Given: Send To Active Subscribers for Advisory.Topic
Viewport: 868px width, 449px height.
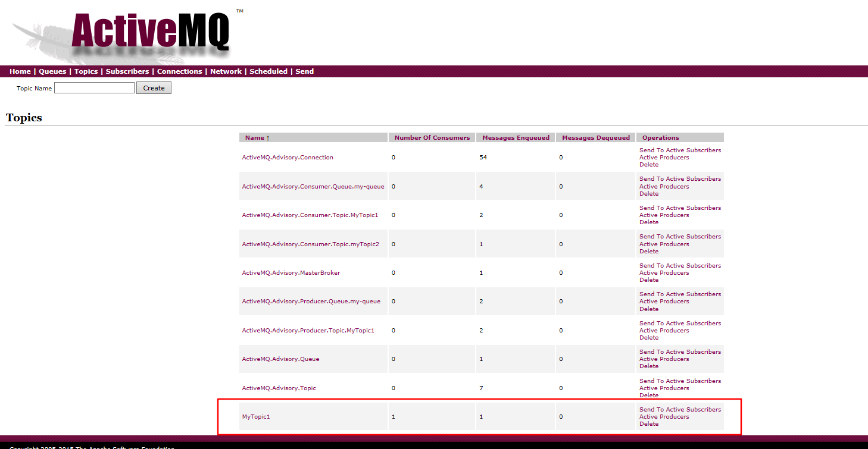Looking at the screenshot, I should click(x=680, y=381).
